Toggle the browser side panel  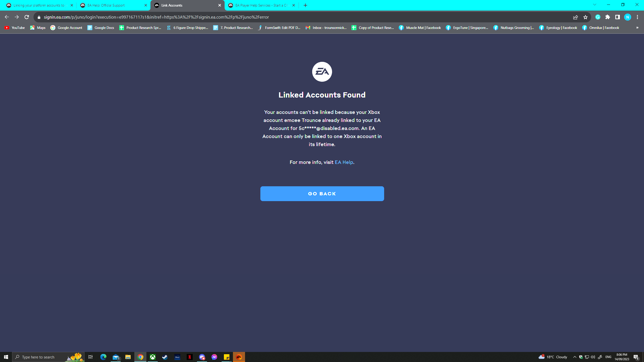tap(618, 17)
